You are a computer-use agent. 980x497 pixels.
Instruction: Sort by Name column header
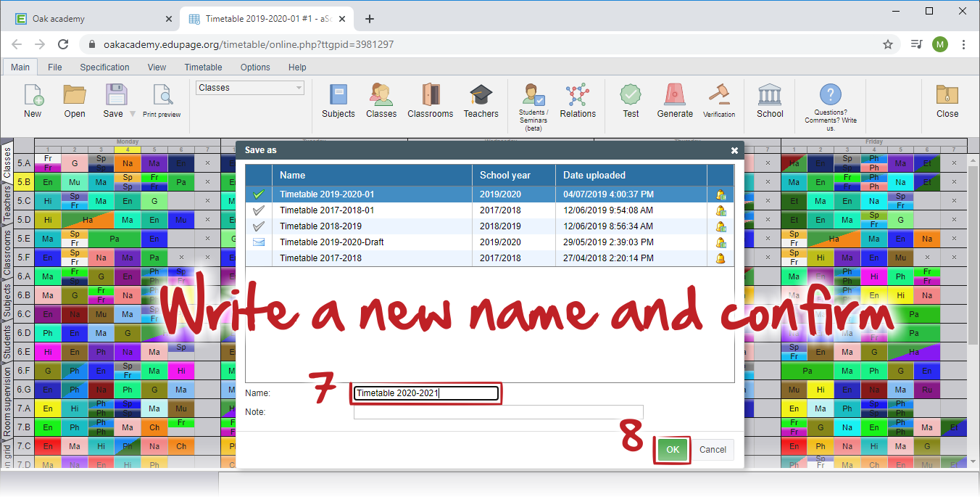(372, 175)
